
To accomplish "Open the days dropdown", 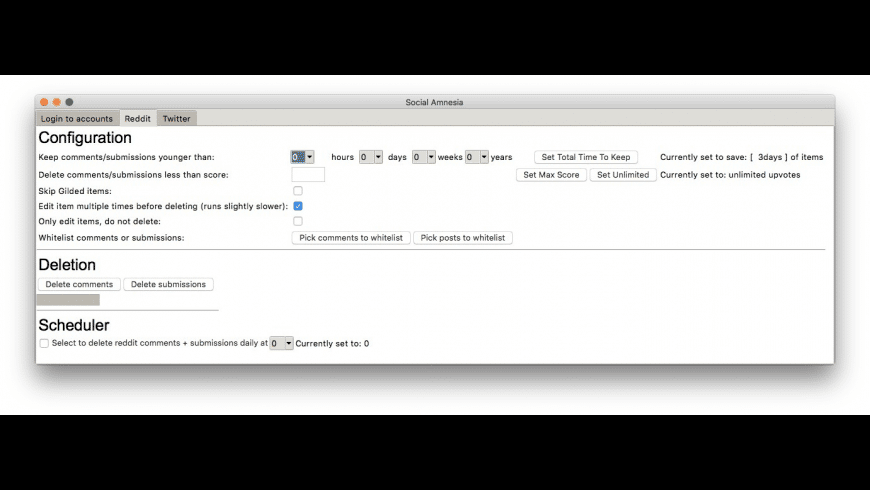I will 371,157.
